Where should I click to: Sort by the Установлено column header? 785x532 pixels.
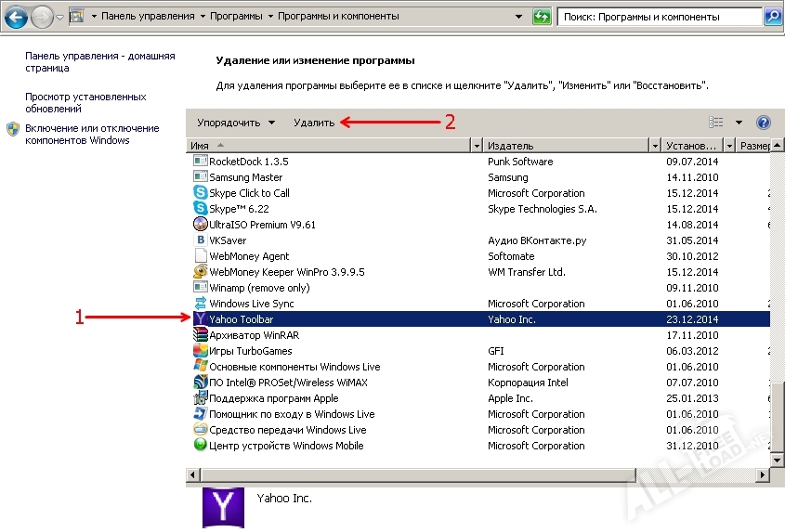(x=693, y=146)
